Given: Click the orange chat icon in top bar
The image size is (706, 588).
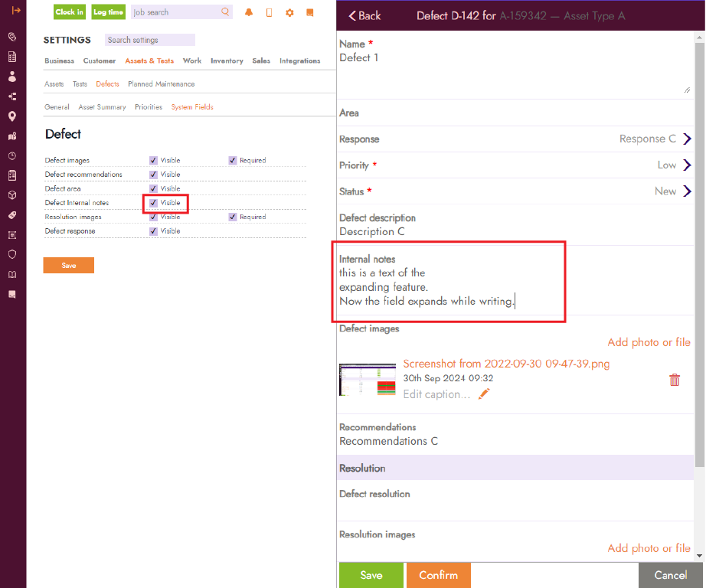Looking at the screenshot, I should [x=310, y=12].
